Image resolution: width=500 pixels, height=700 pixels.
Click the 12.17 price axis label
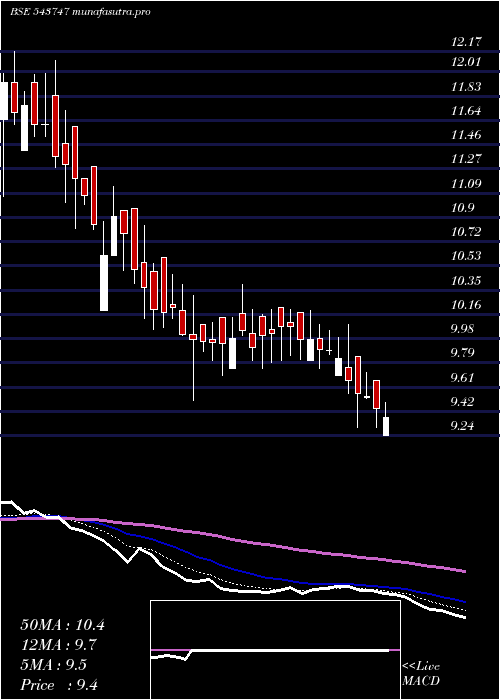point(466,42)
